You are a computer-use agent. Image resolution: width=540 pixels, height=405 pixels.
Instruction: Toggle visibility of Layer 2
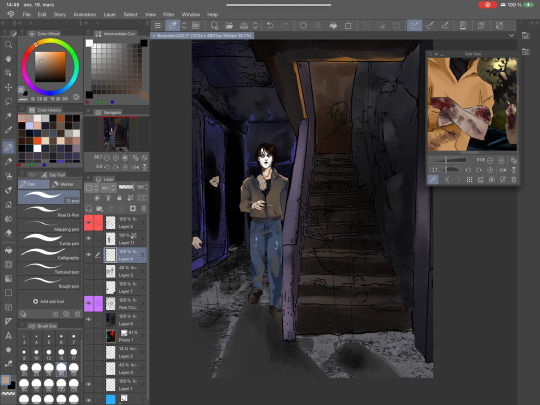89,352
